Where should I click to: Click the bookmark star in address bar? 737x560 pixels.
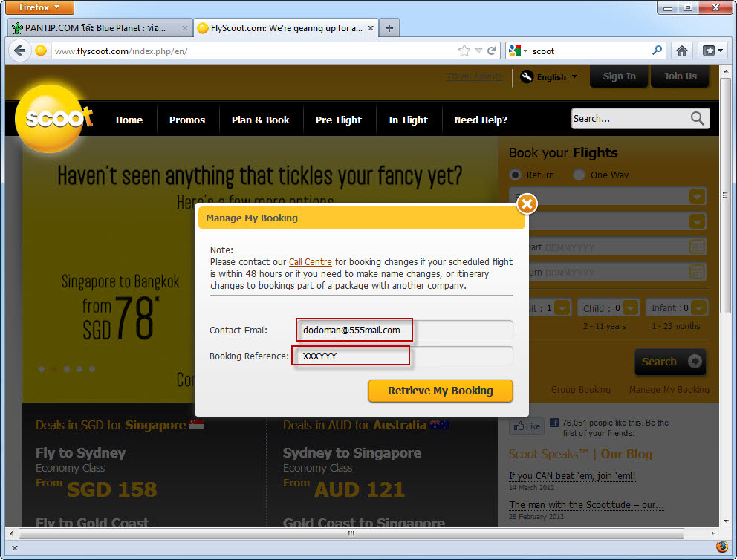[464, 51]
